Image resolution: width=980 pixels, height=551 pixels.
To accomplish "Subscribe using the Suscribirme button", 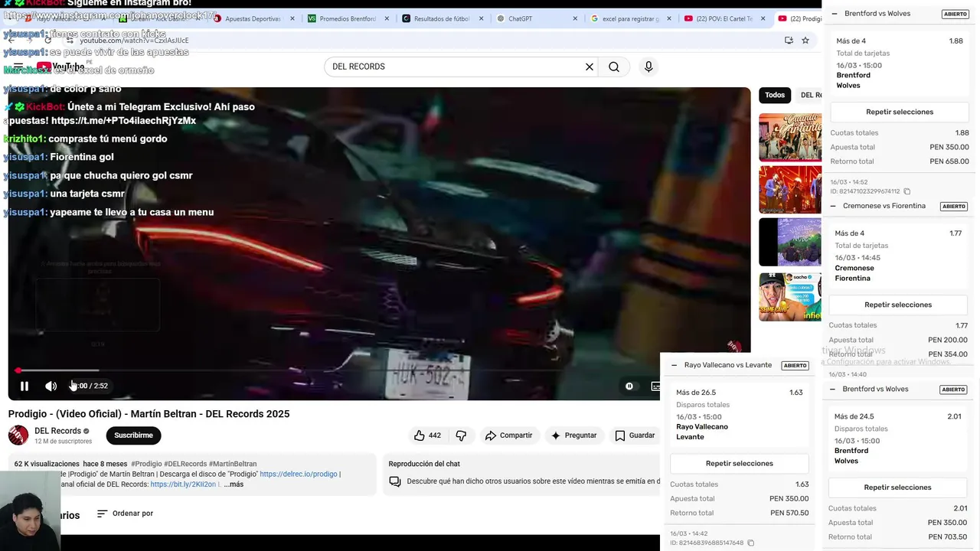I will pos(133,435).
